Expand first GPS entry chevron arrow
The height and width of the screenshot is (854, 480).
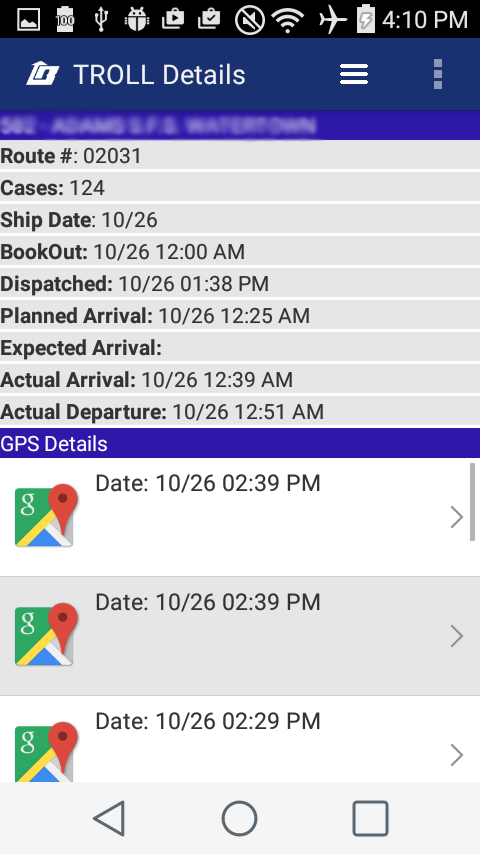(457, 517)
